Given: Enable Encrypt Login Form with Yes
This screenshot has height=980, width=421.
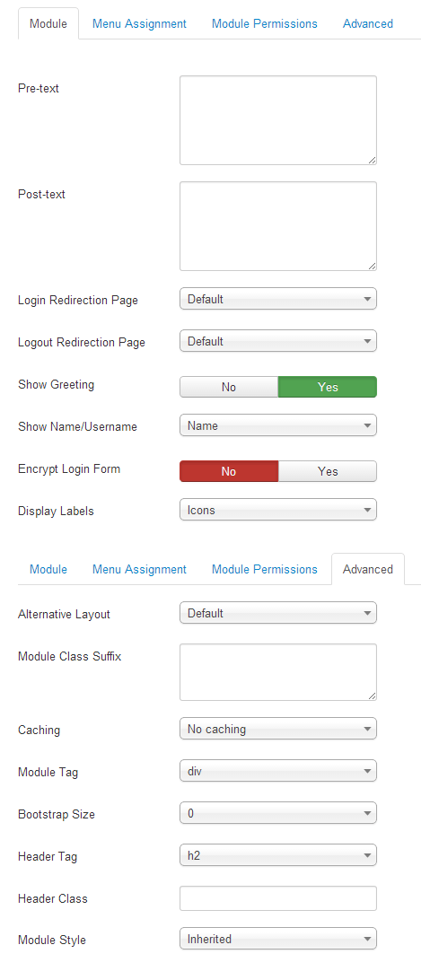Looking at the screenshot, I should click(x=327, y=471).
